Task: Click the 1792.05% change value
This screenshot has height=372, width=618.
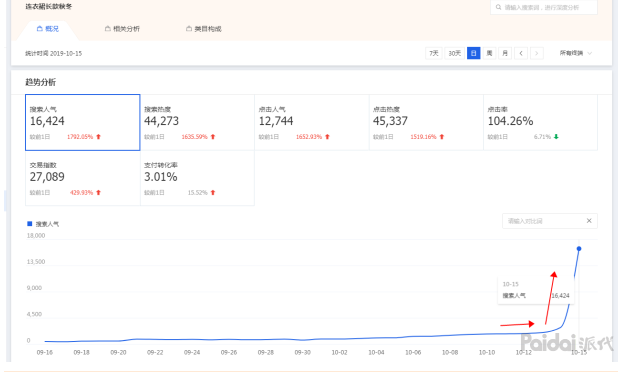Action: point(80,137)
